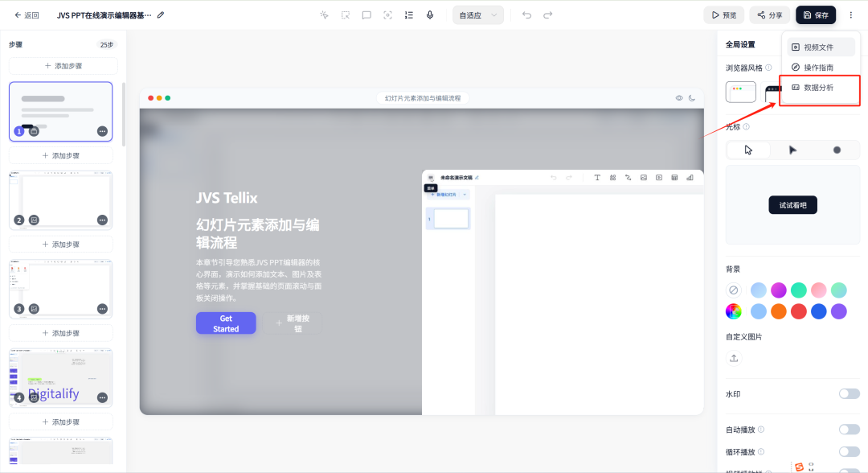
Task: Toggle the eye visibility icon on the canvas
Action: pos(678,98)
